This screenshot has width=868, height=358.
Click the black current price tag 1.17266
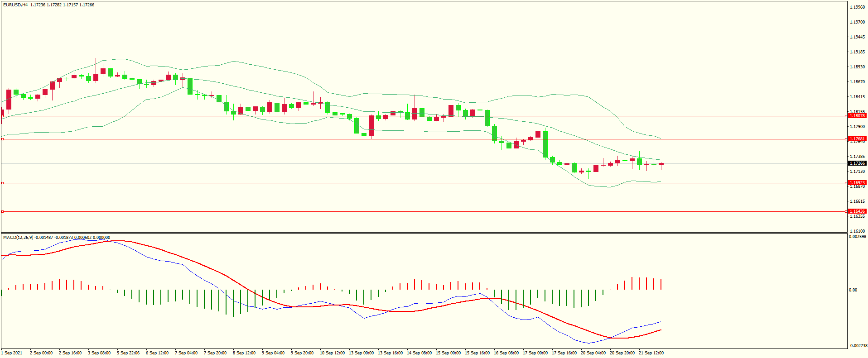coord(857,163)
